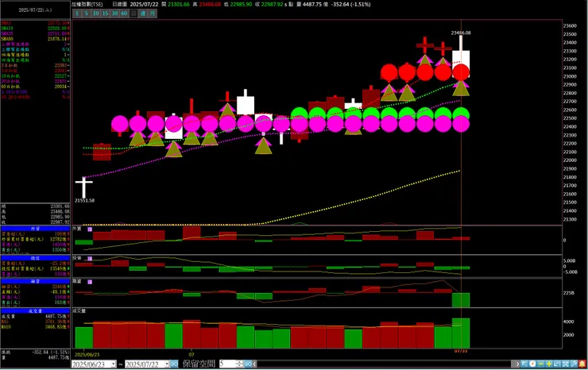Click the icon left of the bell
Image resolution: width=588 pixels, height=370 pixels.
[574, 364]
